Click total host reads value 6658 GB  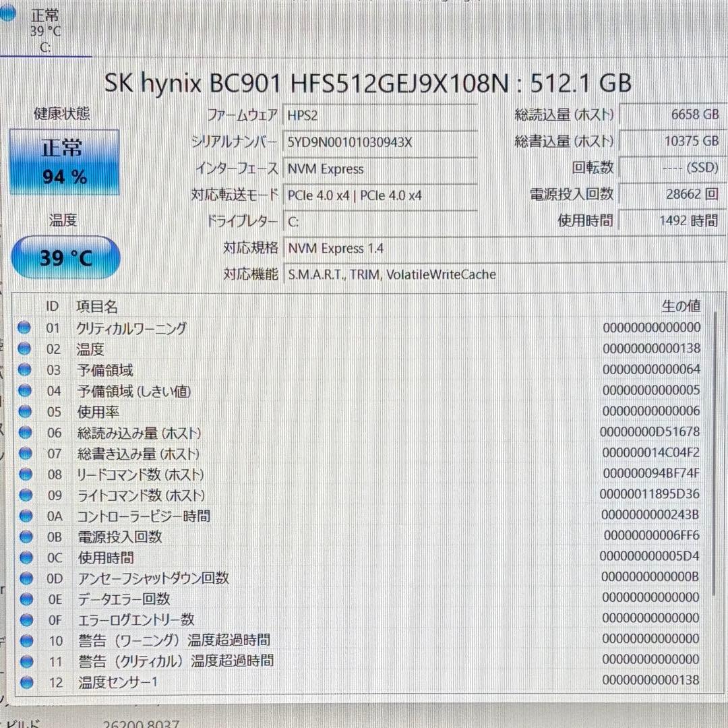[x=673, y=114]
